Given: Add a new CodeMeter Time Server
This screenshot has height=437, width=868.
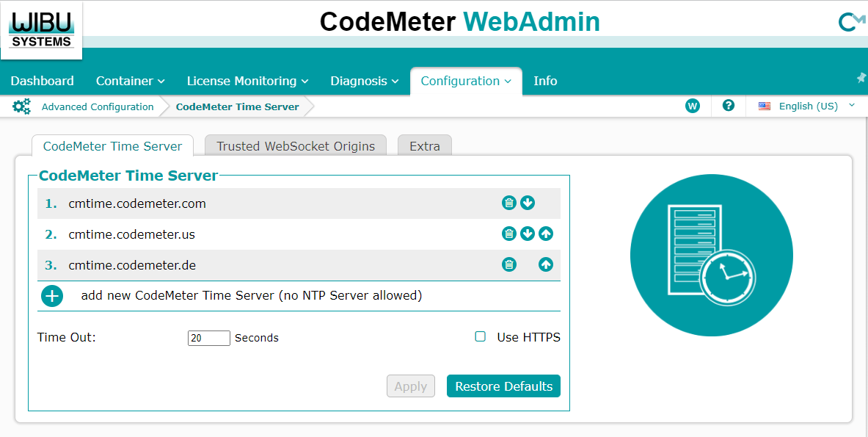Looking at the screenshot, I should [x=52, y=296].
